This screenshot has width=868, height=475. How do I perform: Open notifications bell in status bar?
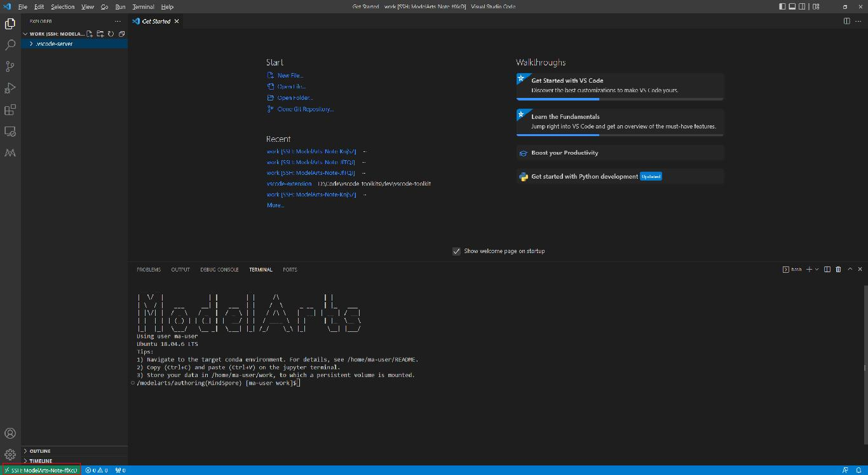pyautogui.click(x=858, y=471)
